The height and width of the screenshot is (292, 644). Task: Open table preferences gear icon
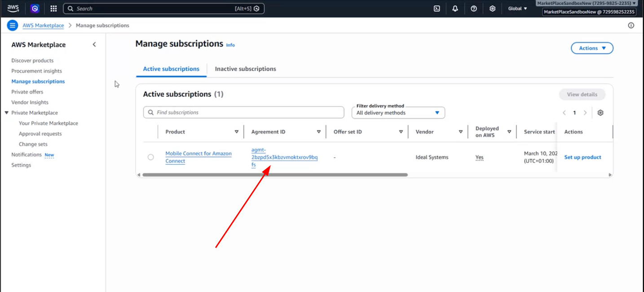click(x=600, y=113)
